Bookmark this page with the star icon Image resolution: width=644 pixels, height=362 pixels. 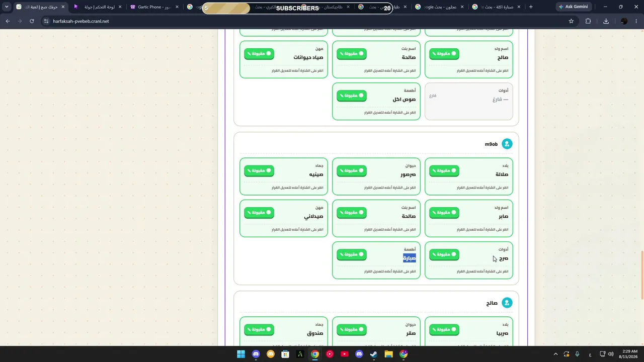click(x=571, y=21)
